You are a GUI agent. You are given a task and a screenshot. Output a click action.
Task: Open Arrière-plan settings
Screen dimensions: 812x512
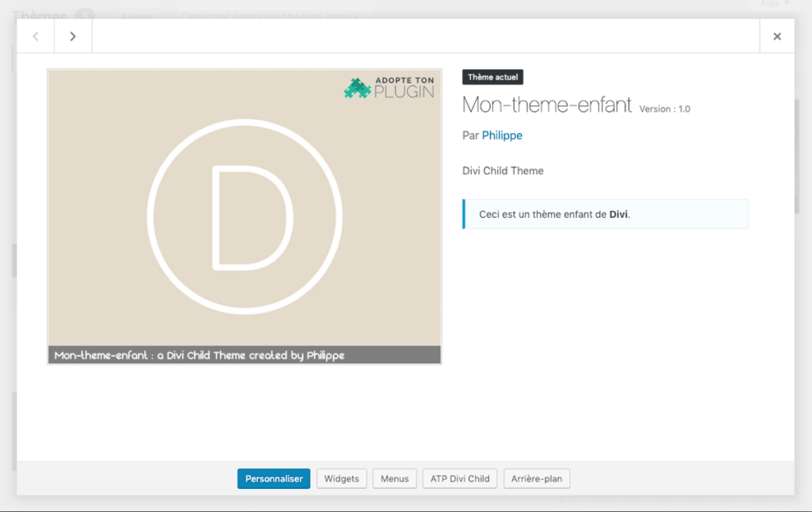tap(537, 479)
